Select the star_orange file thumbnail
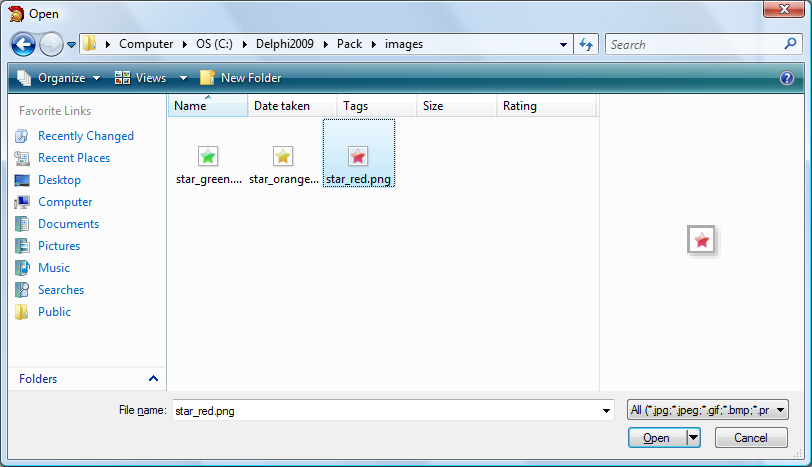The image size is (812, 467). click(283, 156)
